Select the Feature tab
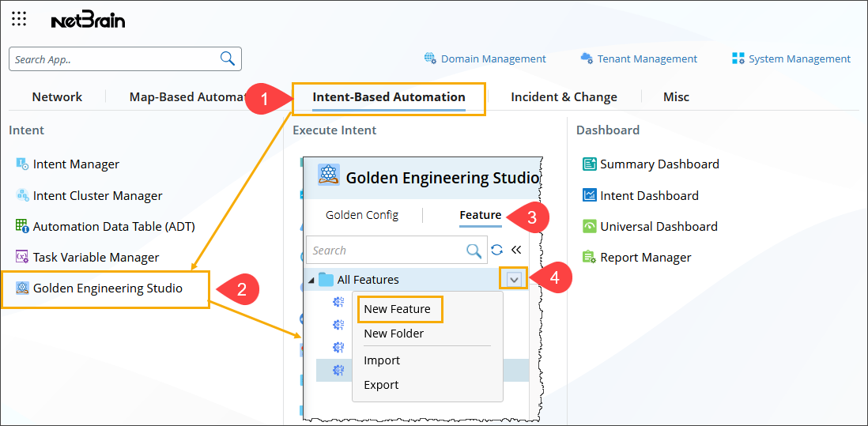This screenshot has height=426, width=868. pyautogui.click(x=480, y=215)
